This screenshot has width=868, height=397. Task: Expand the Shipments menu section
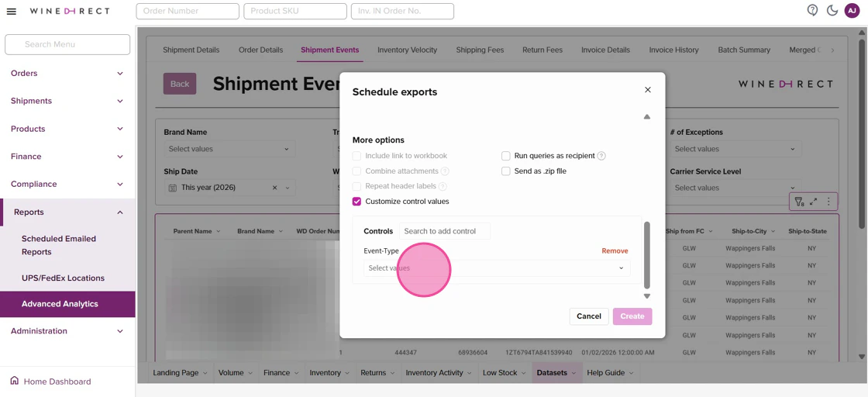tap(67, 101)
